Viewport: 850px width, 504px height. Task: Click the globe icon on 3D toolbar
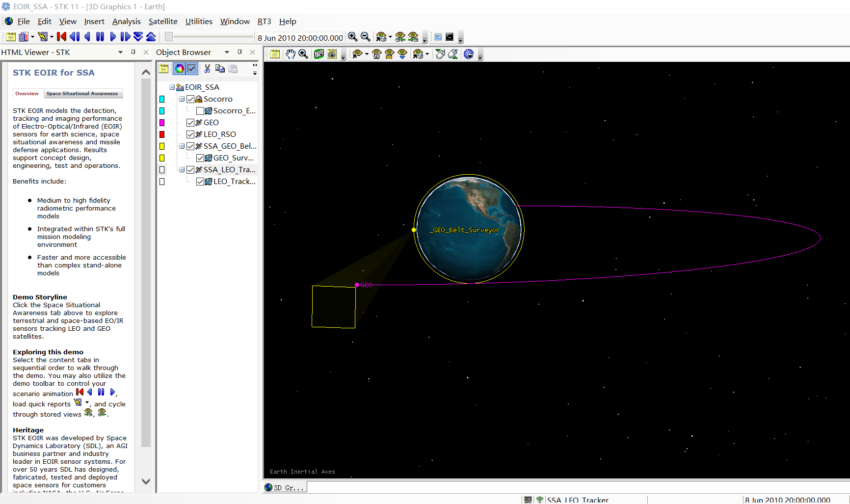pyautogui.click(x=469, y=54)
